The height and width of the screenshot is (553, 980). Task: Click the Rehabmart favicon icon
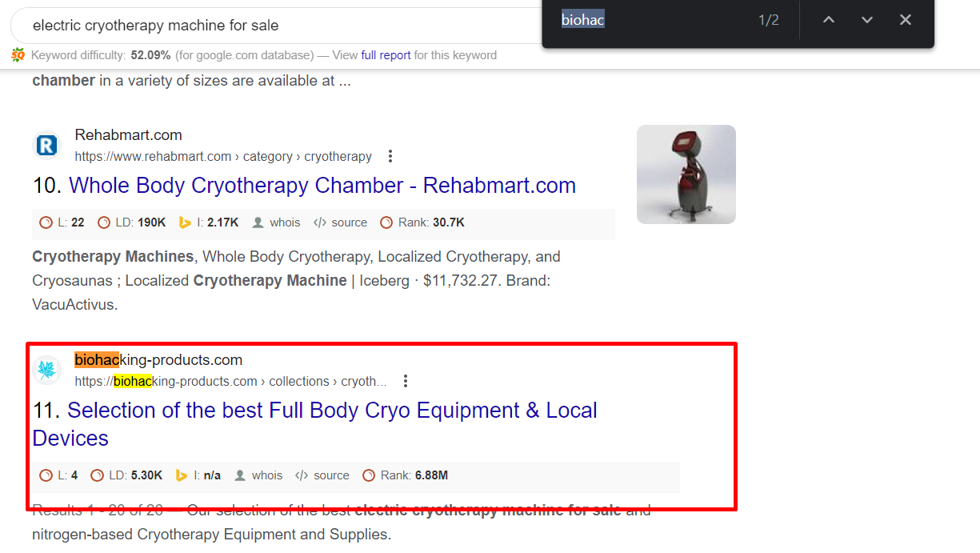[x=48, y=146]
